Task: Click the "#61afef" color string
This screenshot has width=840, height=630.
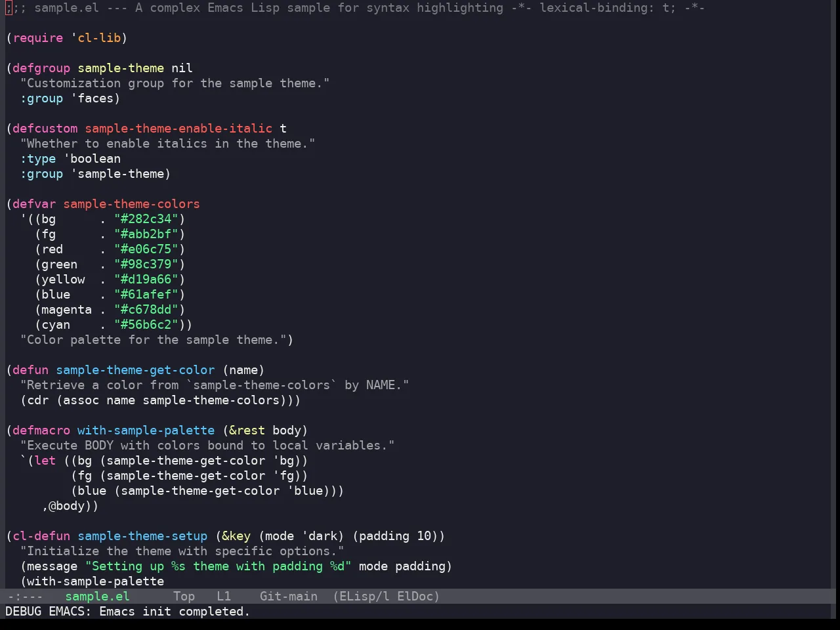Action: pos(146,294)
